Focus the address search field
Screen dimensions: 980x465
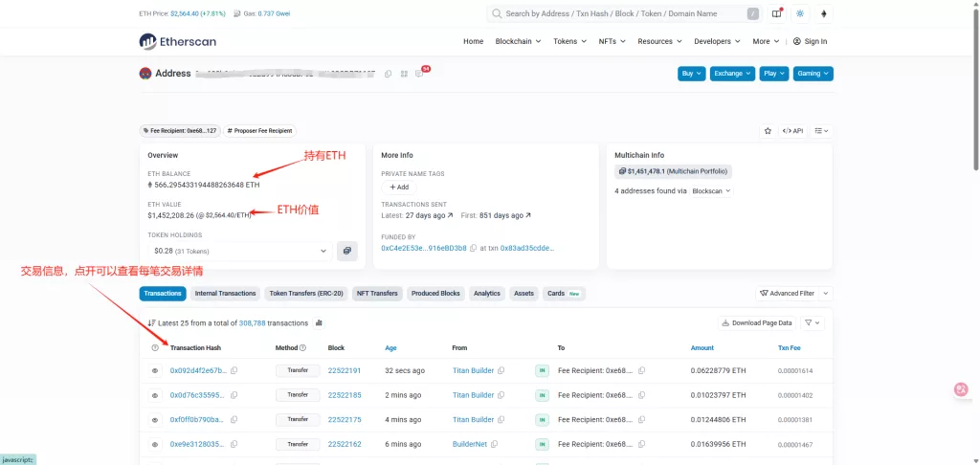click(x=625, y=13)
